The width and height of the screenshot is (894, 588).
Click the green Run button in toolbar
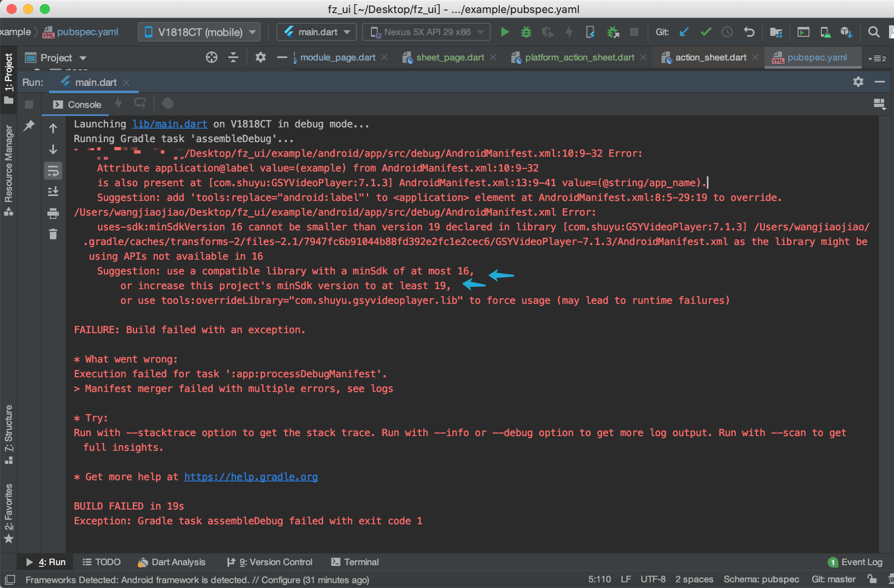(505, 32)
